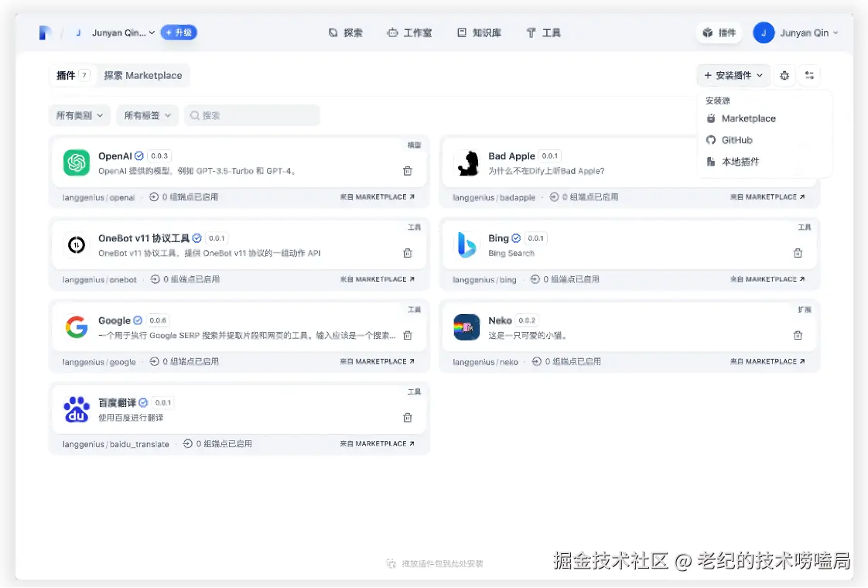The width and height of the screenshot is (868, 588).
Task: Open Bing's 来自 Marketplace link
Action: pos(767,279)
